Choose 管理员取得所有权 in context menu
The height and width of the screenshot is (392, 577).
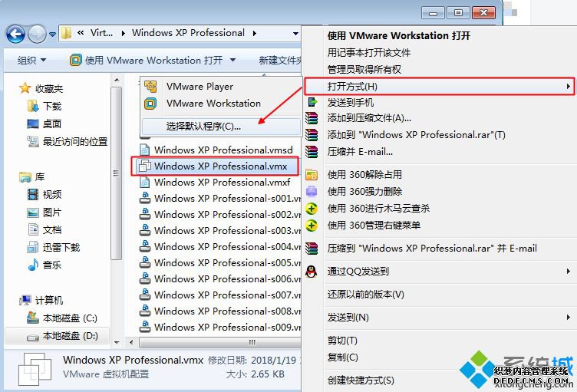point(439,70)
